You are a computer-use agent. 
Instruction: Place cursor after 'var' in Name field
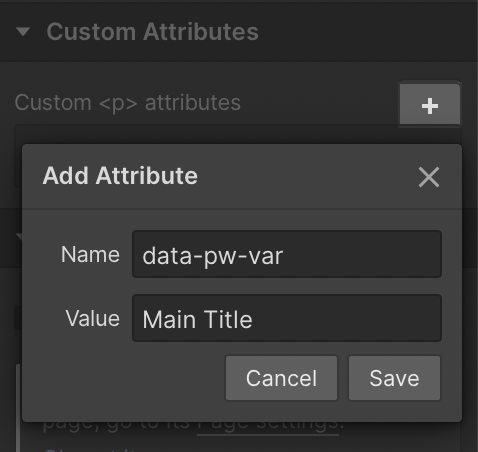[x=284, y=256]
